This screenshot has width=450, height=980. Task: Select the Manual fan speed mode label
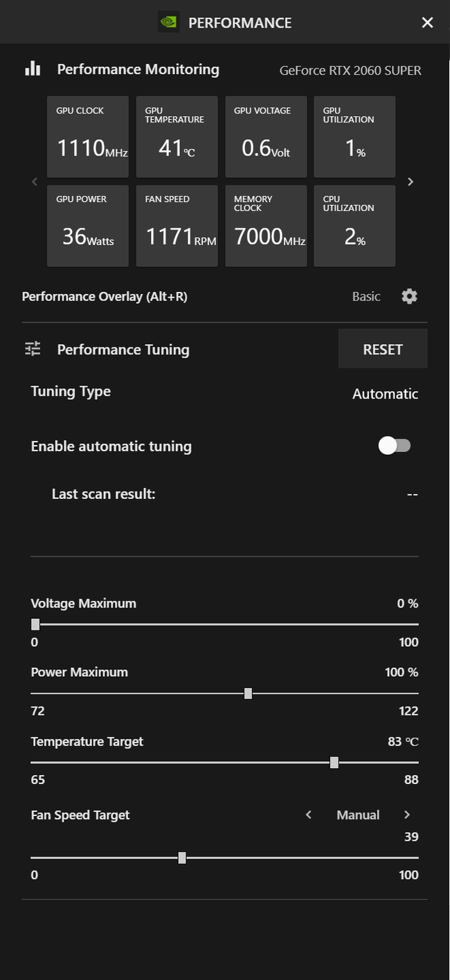pos(358,815)
